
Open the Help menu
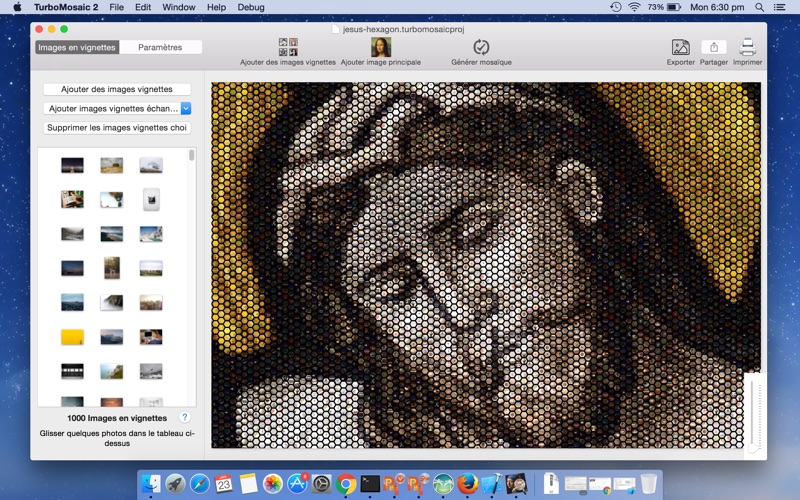[x=216, y=7]
